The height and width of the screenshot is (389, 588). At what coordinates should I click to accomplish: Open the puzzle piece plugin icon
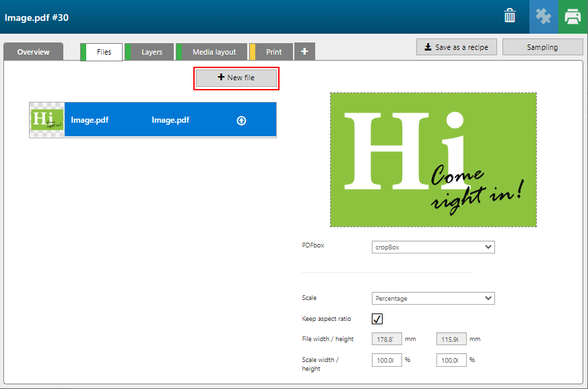click(543, 16)
